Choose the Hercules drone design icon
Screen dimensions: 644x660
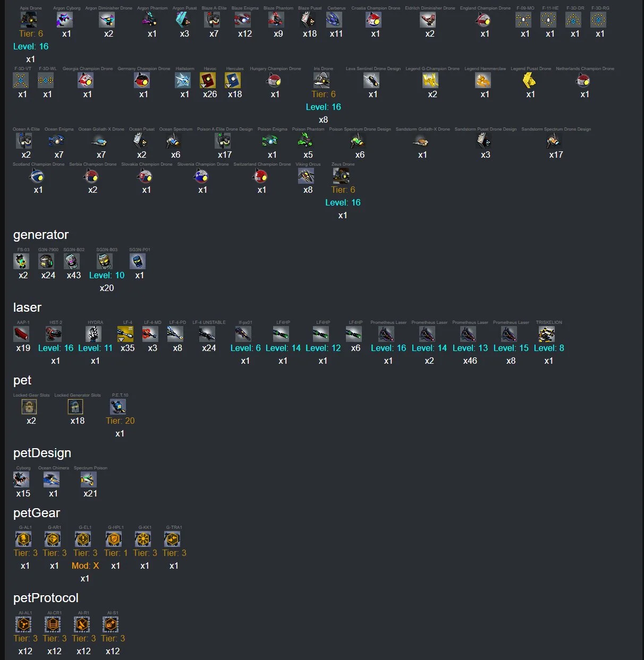click(x=233, y=81)
